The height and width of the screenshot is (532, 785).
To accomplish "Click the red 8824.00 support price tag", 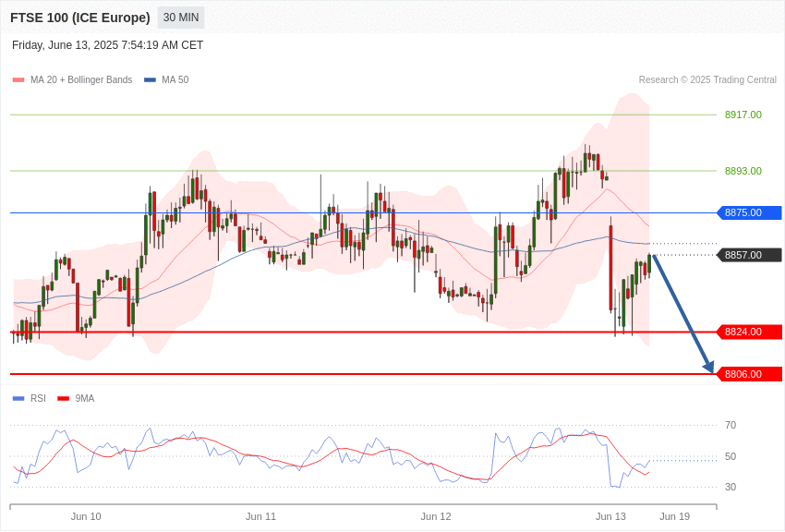I will coord(750,332).
